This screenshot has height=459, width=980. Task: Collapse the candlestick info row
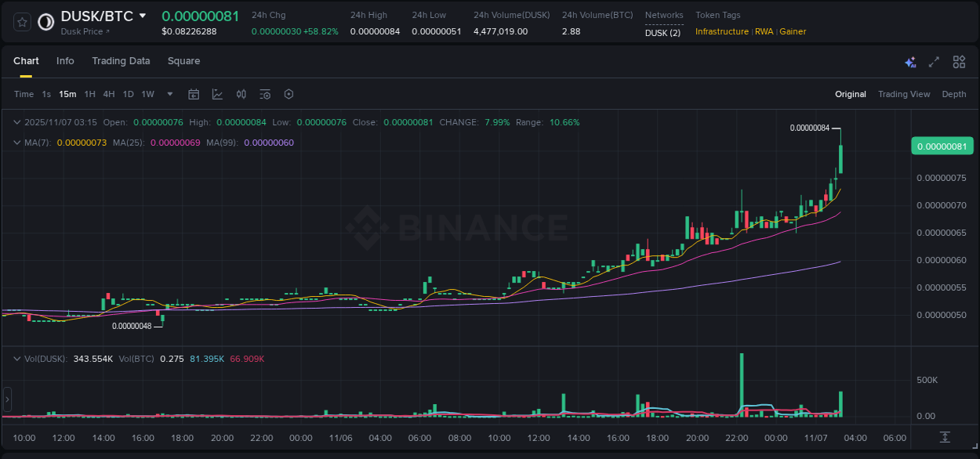tap(17, 122)
